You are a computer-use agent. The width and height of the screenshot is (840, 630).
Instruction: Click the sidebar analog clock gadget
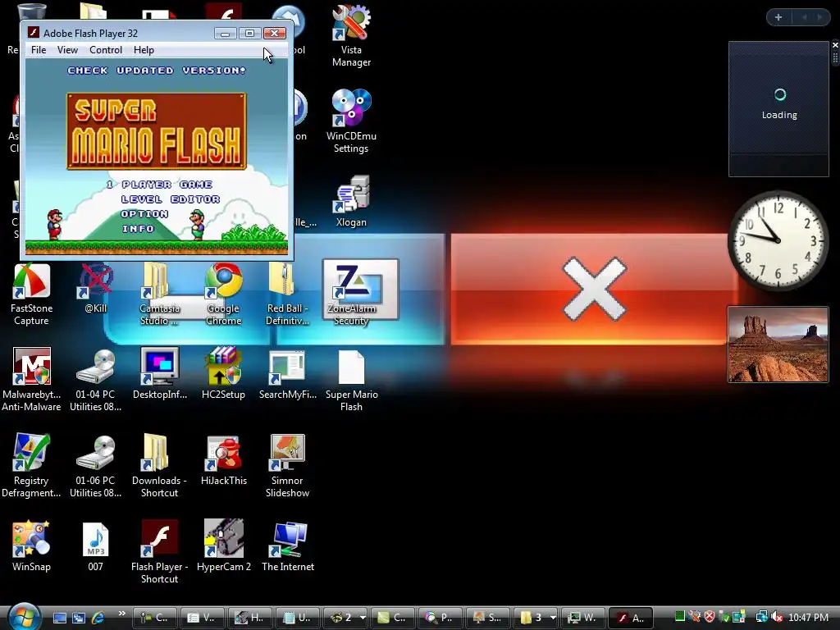click(x=778, y=240)
